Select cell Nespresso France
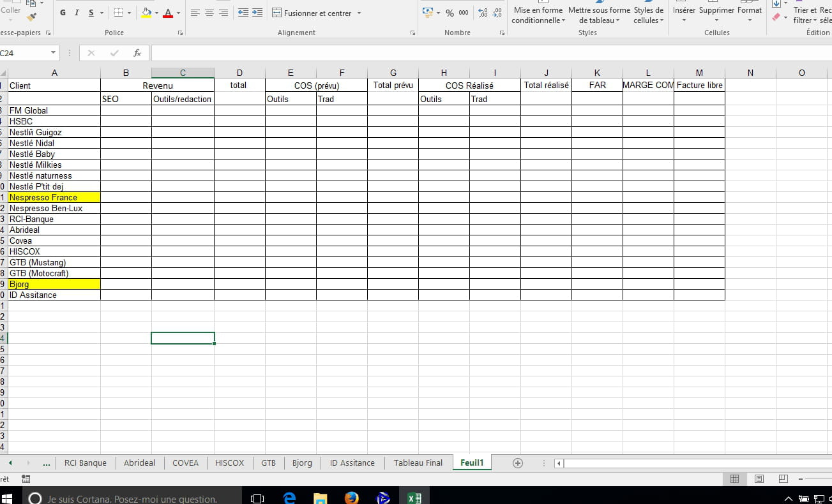This screenshot has width=832, height=504. click(x=54, y=198)
